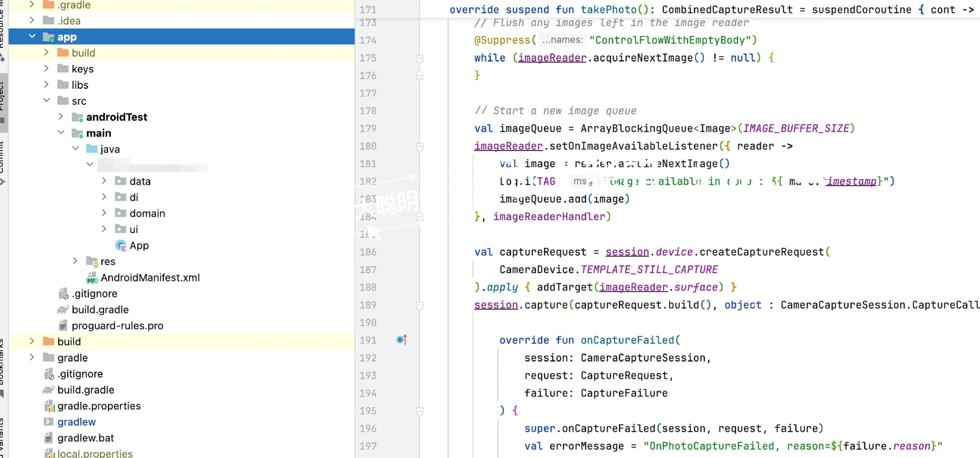
Task: Open AndroidManifest.xml in the main folder
Action: tap(150, 278)
